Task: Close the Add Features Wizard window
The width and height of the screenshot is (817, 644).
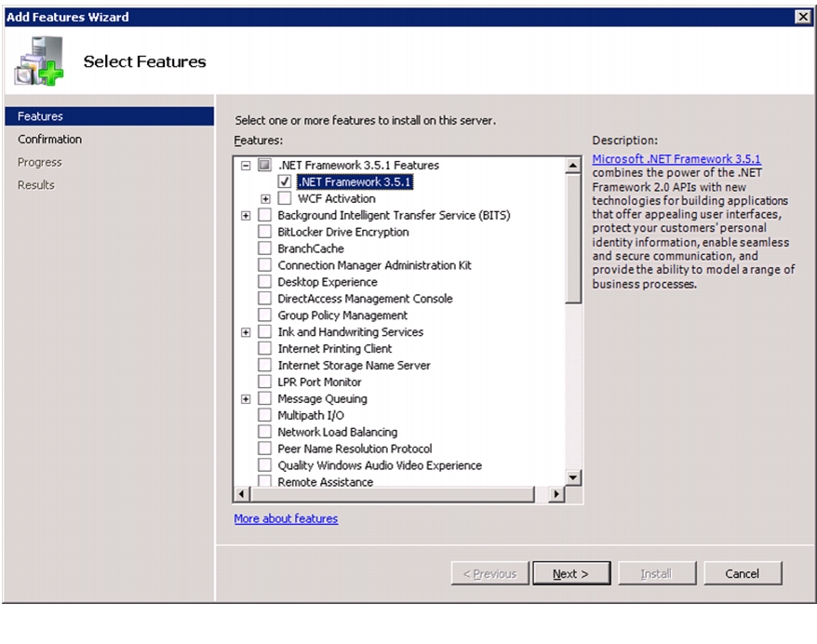Action: tap(803, 17)
